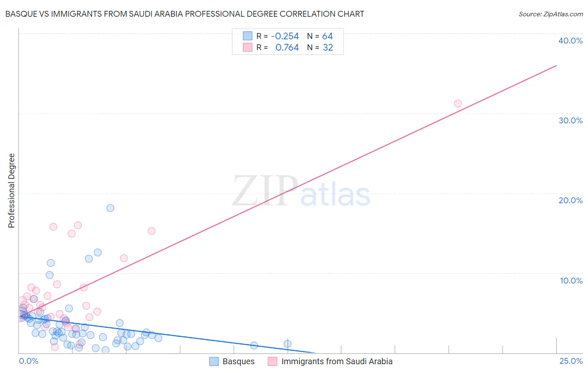Image resolution: width=588 pixels, height=373 pixels.
Task: Click the Source: ZipAtlas.com text
Action: (x=551, y=14)
